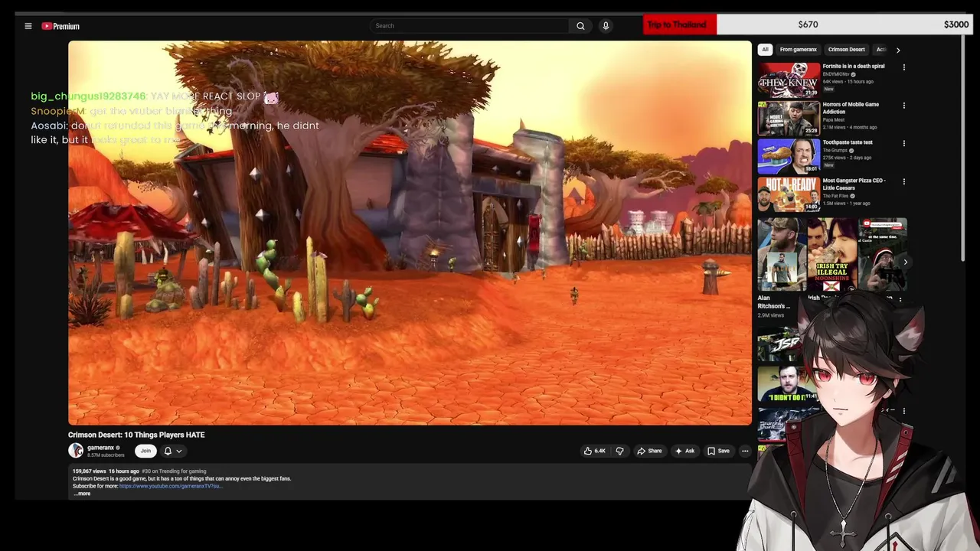This screenshot has width=980, height=551.
Task: Dislike the video with thumbs-down
Action: tap(619, 451)
